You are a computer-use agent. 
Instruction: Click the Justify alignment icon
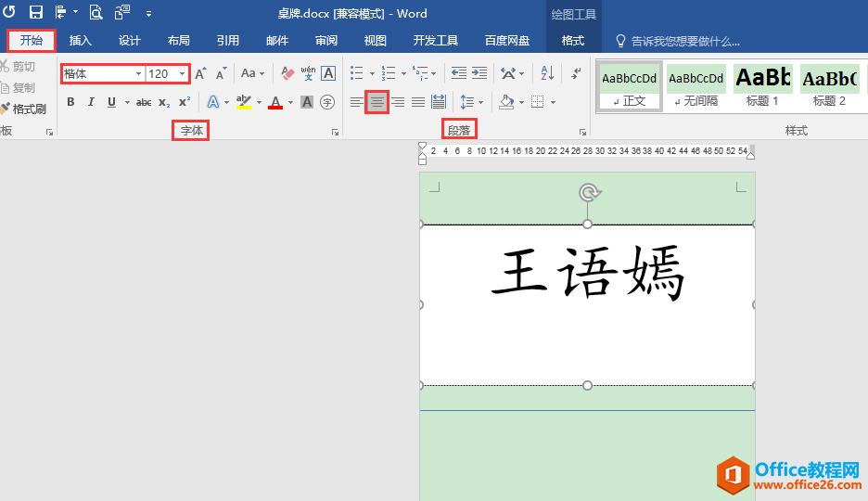pos(418,102)
